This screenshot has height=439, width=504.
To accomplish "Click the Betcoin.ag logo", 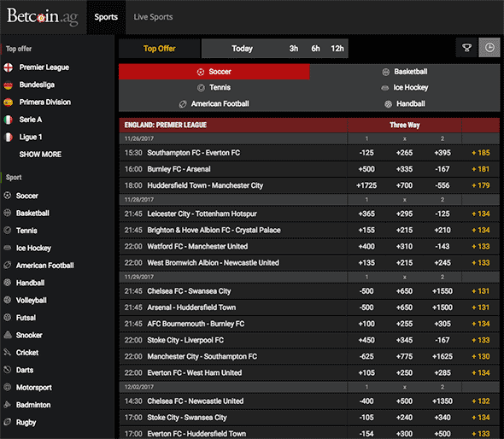I will click(43, 17).
